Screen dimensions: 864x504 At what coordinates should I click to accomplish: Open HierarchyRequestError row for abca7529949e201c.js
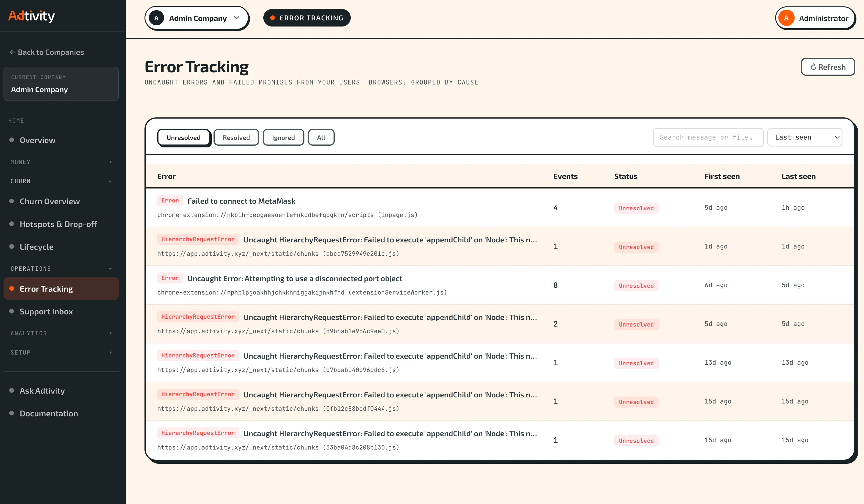coord(500,246)
